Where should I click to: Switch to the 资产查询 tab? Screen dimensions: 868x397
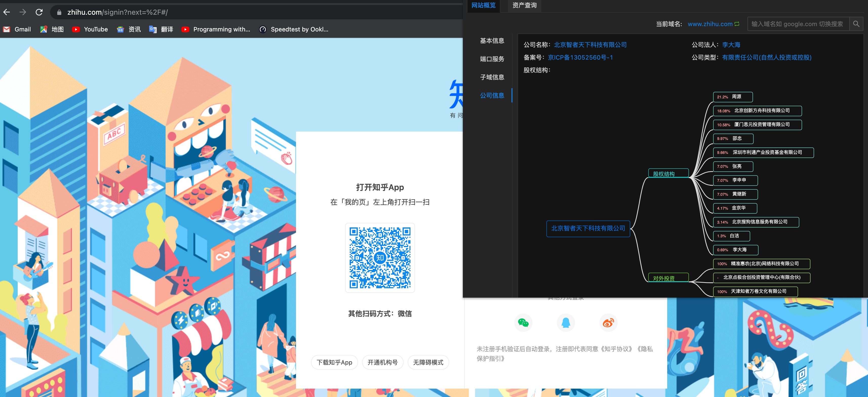[524, 5]
